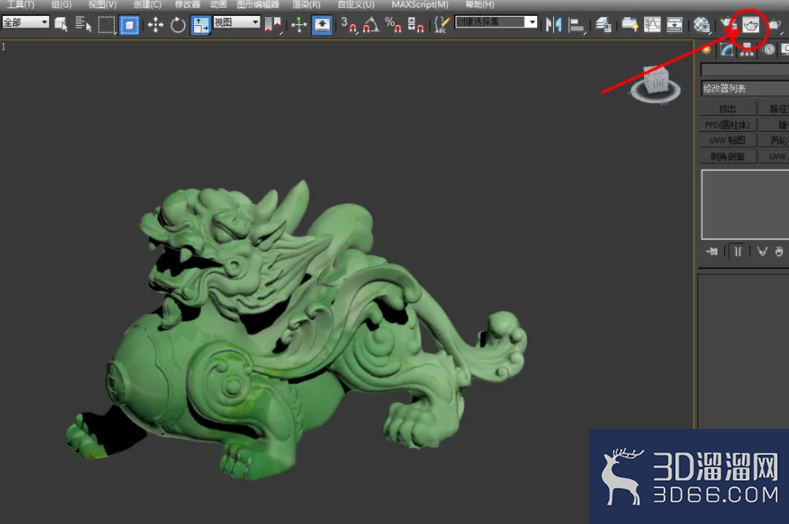789x524 pixels.
Task: Click the Ribbon toggle icon with lightbulb
Action: 629,24
